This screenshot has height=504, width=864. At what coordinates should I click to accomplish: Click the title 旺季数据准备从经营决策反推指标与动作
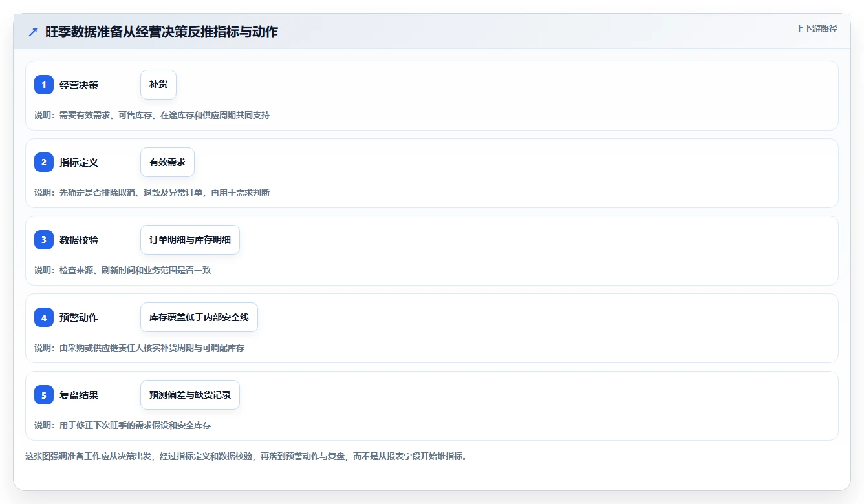(162, 32)
